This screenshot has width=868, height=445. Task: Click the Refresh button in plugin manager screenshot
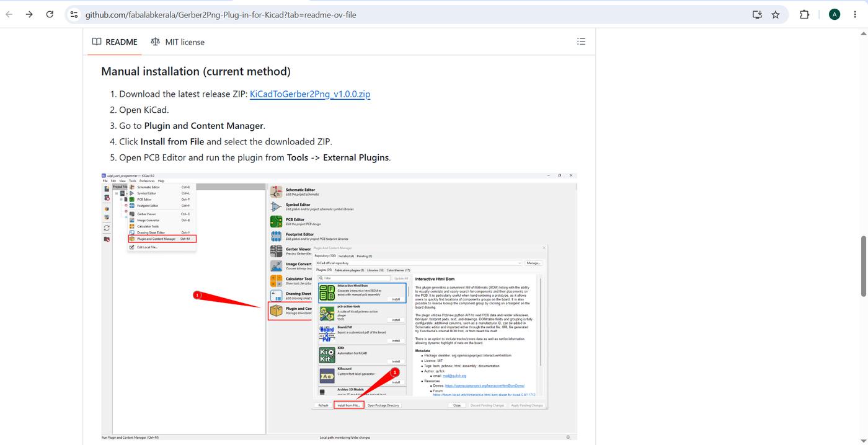(323, 405)
